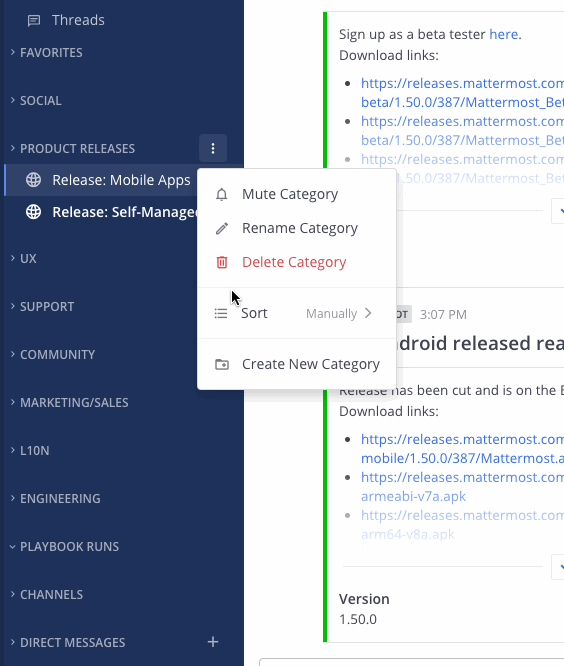Expand the SOCIAL category

pos(41,101)
